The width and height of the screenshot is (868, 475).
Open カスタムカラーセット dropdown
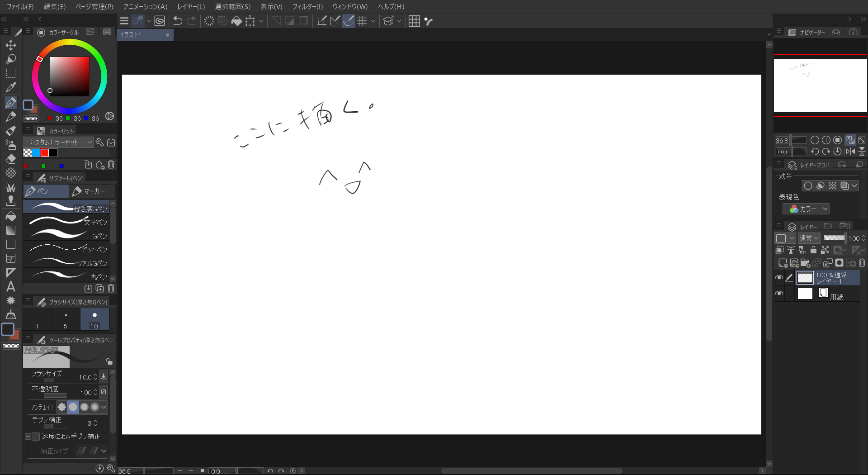[x=58, y=142]
